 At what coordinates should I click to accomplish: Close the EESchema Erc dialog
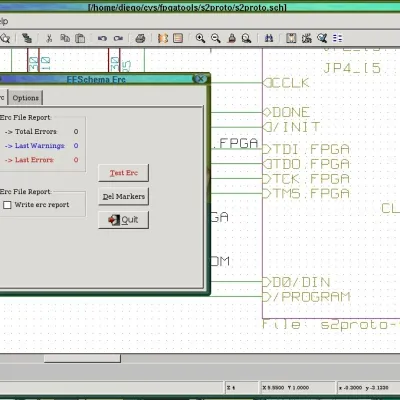pos(200,79)
